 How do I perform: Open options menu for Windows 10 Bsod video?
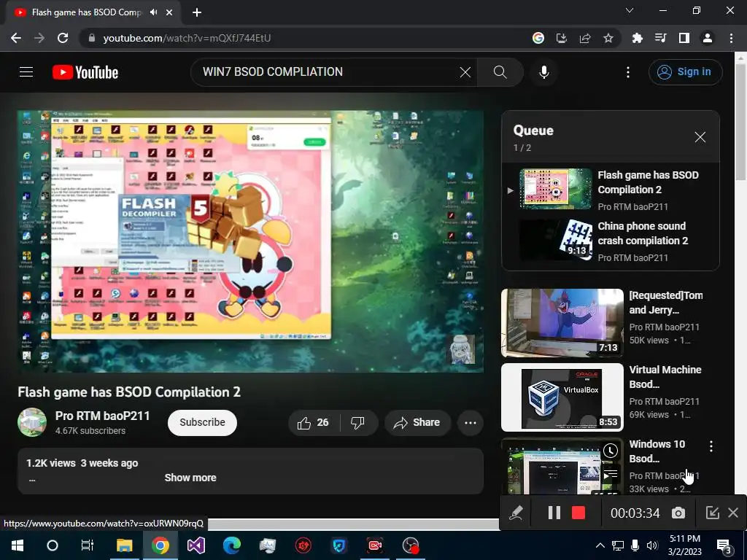point(711,446)
